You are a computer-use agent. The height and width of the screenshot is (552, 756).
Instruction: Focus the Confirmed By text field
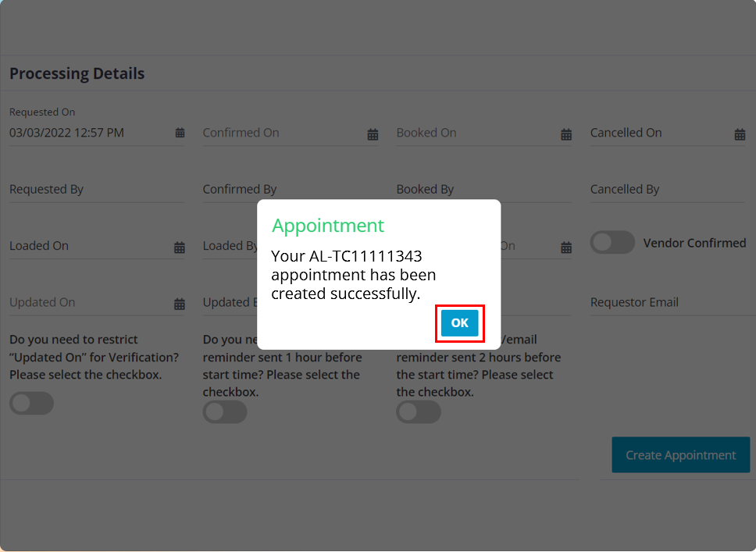pos(231,190)
